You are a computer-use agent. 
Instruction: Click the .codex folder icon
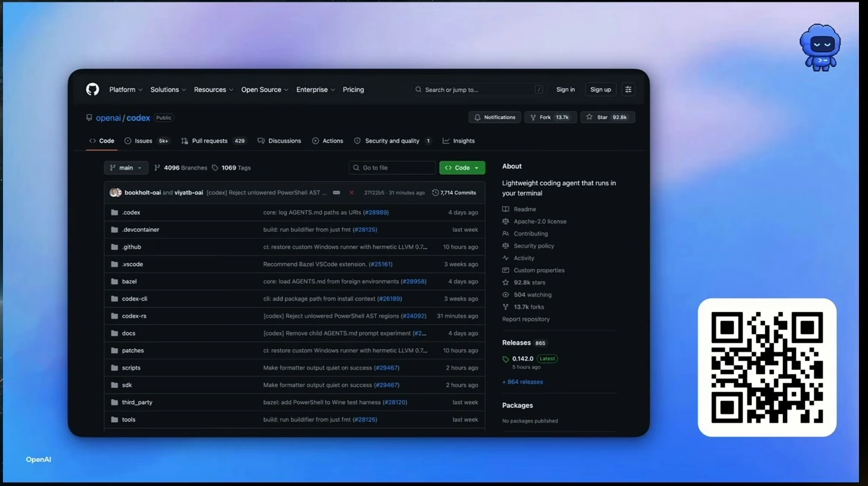pyautogui.click(x=115, y=213)
